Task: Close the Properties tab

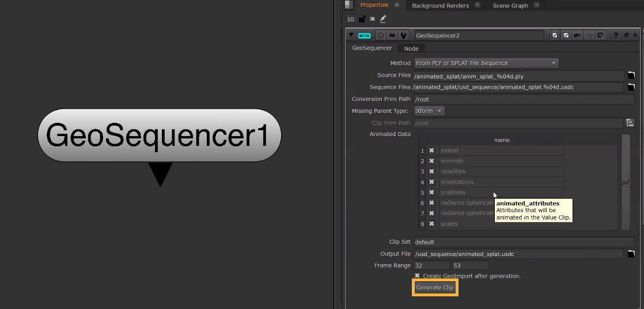Action: [397, 5]
